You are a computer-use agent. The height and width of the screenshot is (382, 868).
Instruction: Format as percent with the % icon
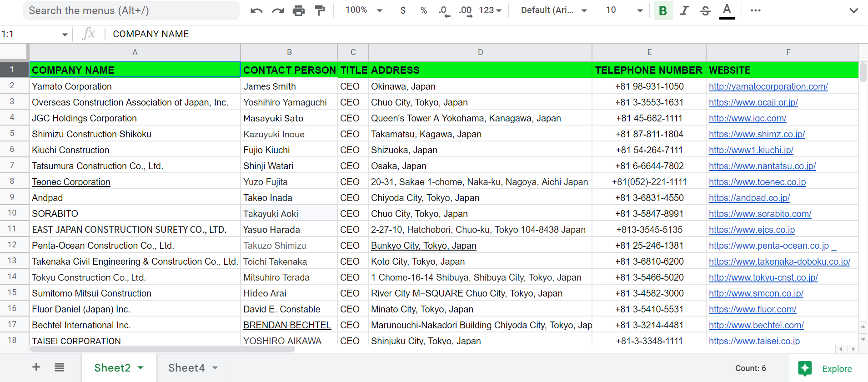(424, 10)
